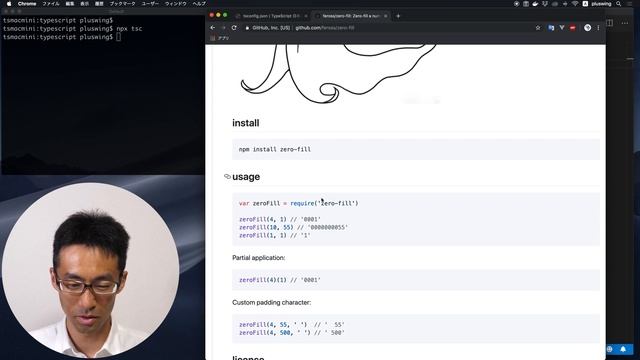Open the 表示 menu

[x=84, y=4]
